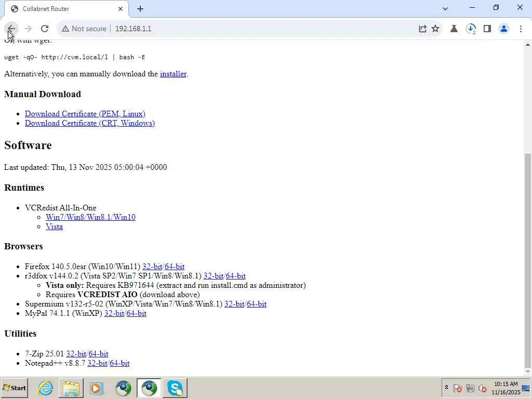This screenshot has width=532, height=399.
Task: Show downloads via the download icon
Action: coord(471,29)
